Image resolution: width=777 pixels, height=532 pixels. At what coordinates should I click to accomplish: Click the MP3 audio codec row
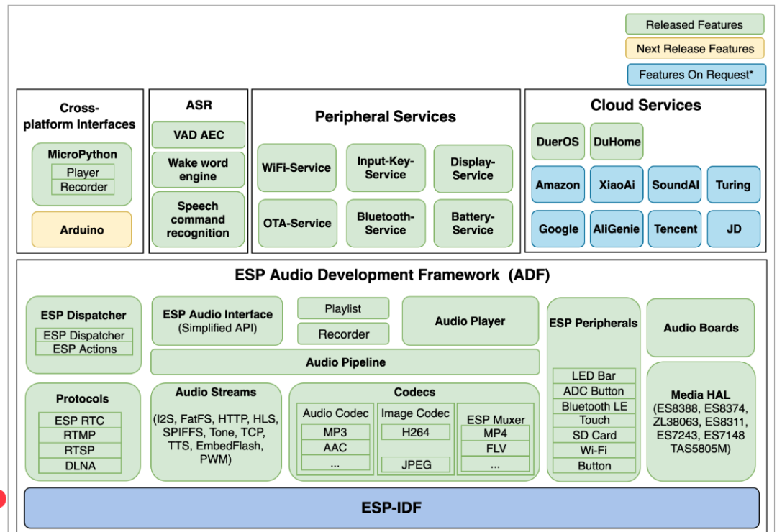click(335, 433)
